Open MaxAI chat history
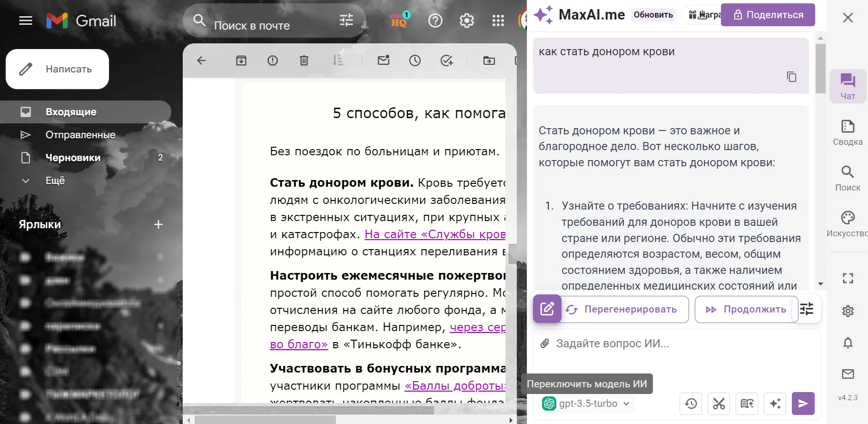 point(691,404)
